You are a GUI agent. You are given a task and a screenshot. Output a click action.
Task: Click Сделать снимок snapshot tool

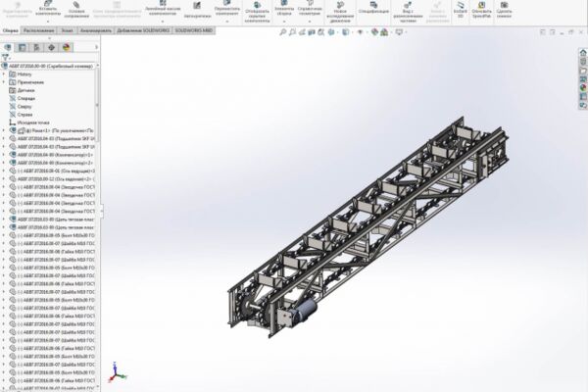pyautogui.click(x=505, y=10)
